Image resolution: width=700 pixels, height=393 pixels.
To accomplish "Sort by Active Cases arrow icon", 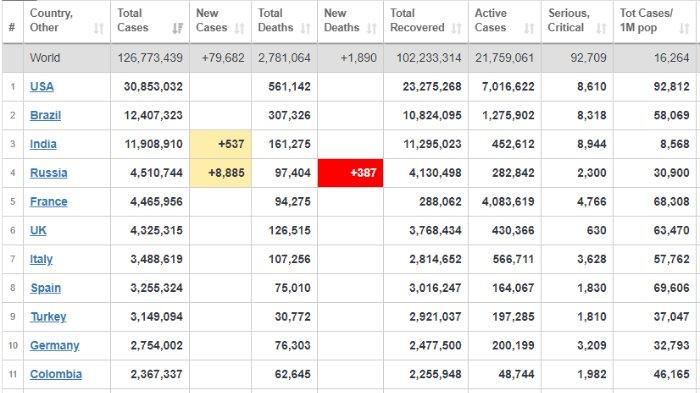I will [529, 29].
